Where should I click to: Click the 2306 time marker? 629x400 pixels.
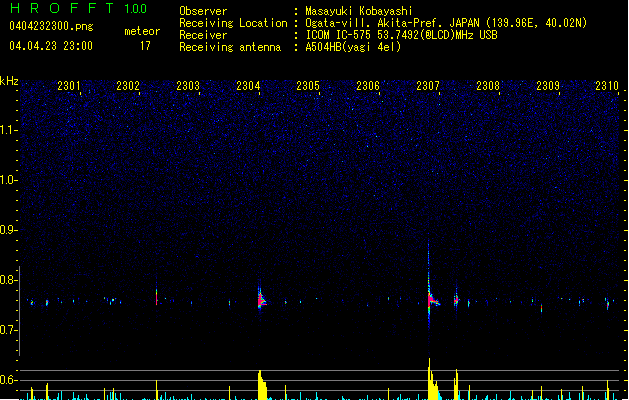[368, 86]
